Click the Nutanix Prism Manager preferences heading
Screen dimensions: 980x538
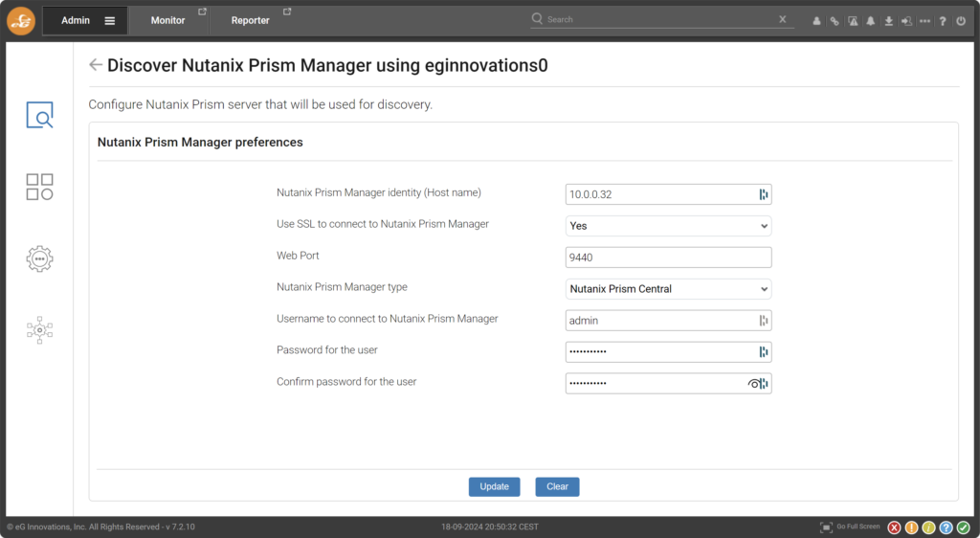tap(200, 143)
